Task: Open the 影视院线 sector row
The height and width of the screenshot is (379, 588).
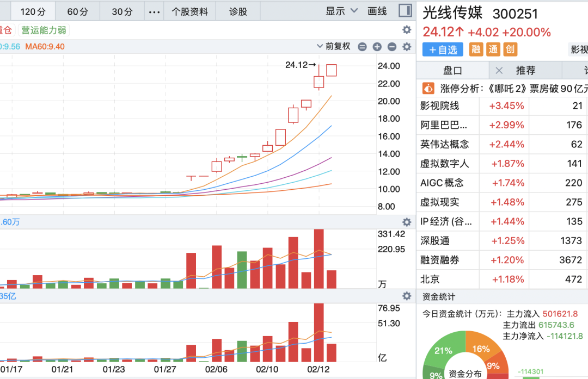Action: tap(502, 106)
